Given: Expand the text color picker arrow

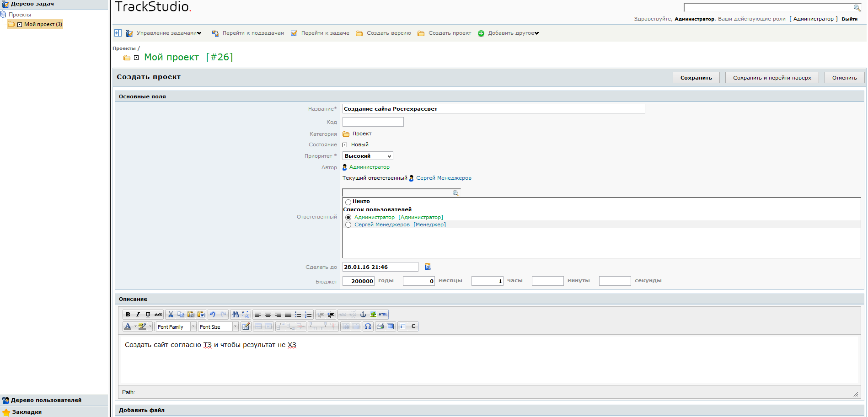Looking at the screenshot, I should pyautogui.click(x=135, y=326).
